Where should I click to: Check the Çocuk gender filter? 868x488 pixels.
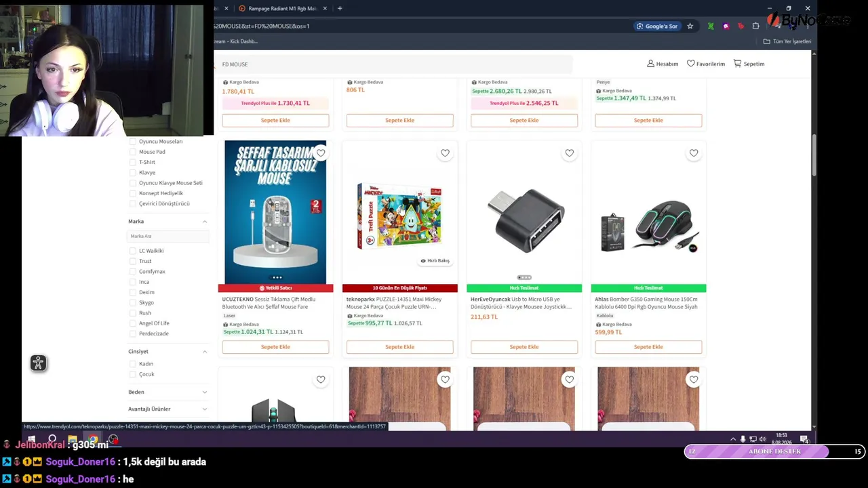point(133,374)
